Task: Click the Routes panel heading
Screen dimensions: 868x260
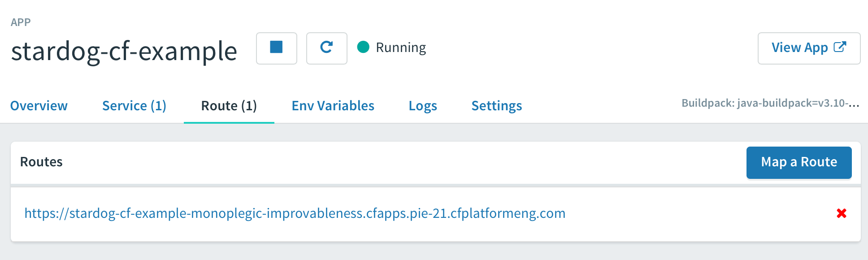Action: pyautogui.click(x=41, y=162)
